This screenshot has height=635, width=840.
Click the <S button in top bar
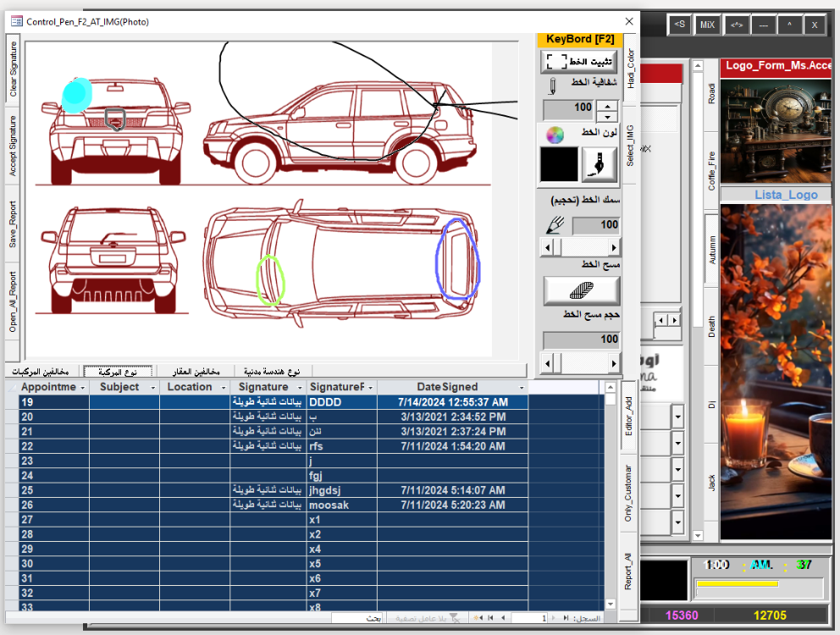pos(679,25)
